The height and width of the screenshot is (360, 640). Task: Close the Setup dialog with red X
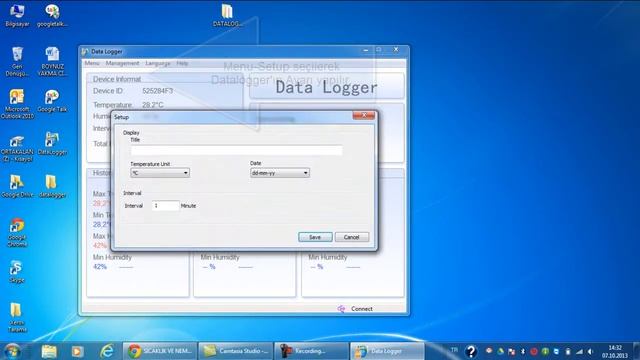[x=364, y=116]
